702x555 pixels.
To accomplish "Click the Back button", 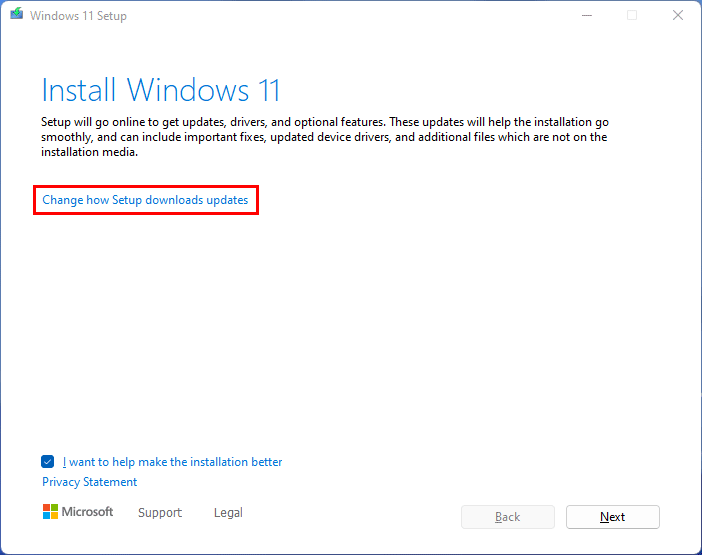I will (x=508, y=517).
